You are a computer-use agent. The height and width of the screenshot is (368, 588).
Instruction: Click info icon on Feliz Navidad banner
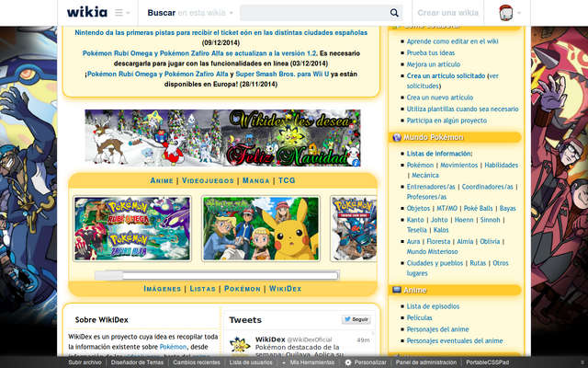[356, 162]
